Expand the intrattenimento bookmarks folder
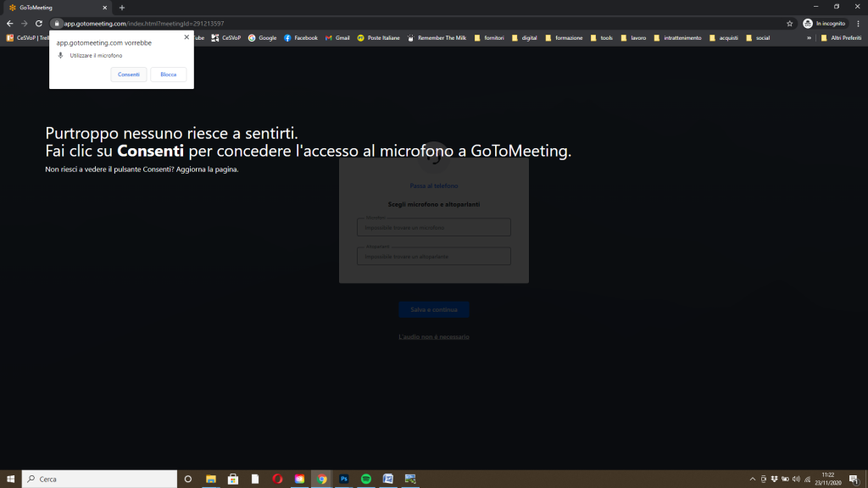This screenshot has height=488, width=868. tap(677, 37)
